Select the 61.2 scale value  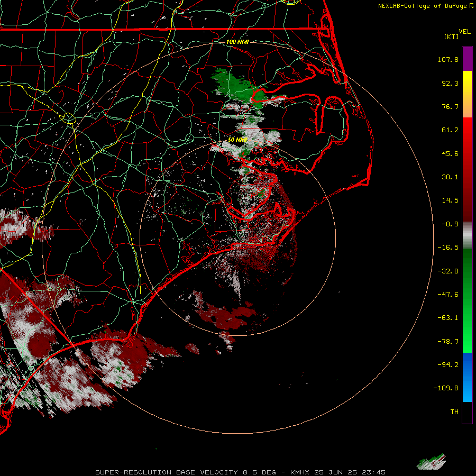(x=450, y=130)
